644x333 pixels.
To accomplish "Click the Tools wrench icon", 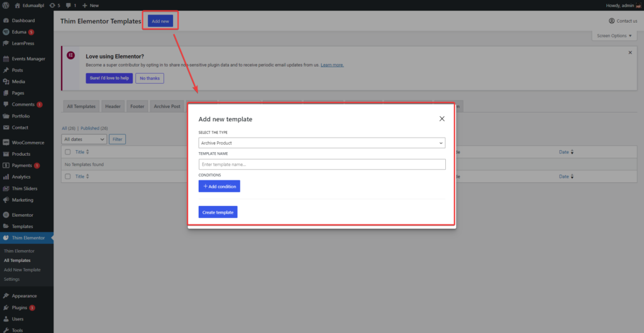I will [6, 330].
